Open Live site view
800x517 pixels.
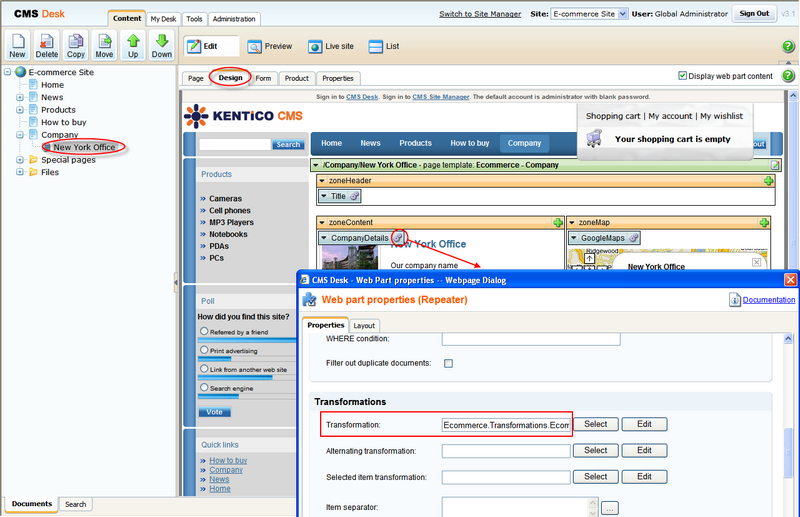click(331, 46)
